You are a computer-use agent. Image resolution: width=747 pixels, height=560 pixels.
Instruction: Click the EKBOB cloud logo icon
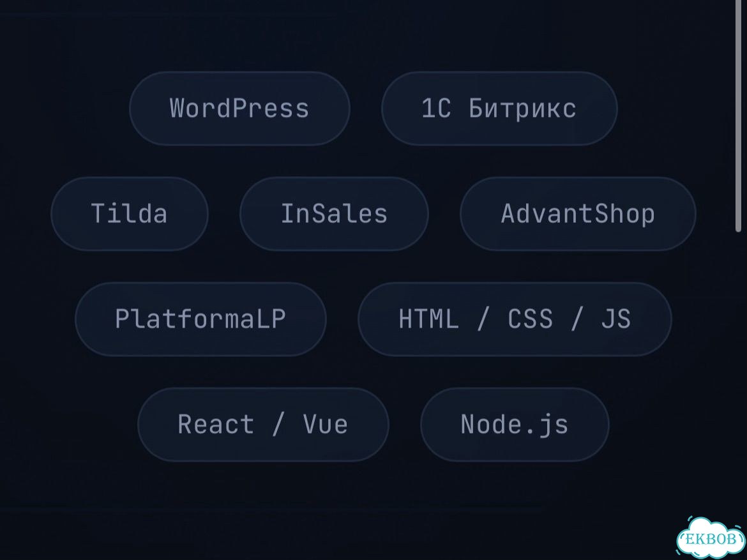(711, 537)
